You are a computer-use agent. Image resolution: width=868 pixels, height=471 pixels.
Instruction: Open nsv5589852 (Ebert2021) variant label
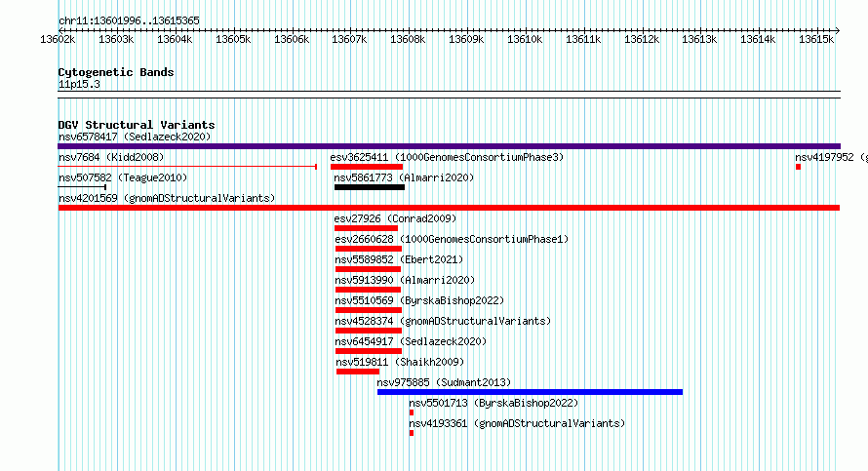coord(399,259)
